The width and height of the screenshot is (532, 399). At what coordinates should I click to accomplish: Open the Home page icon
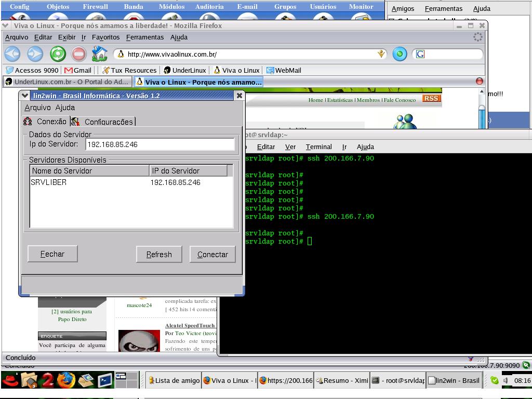[x=99, y=54]
